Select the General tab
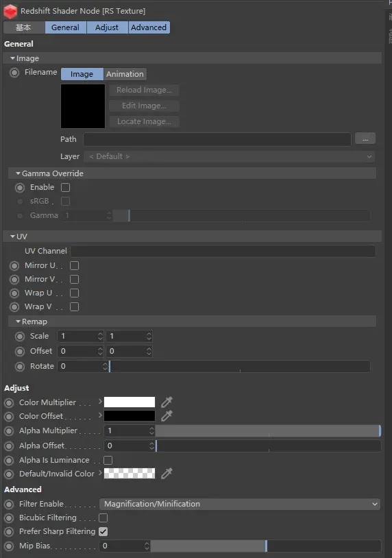 tap(66, 27)
